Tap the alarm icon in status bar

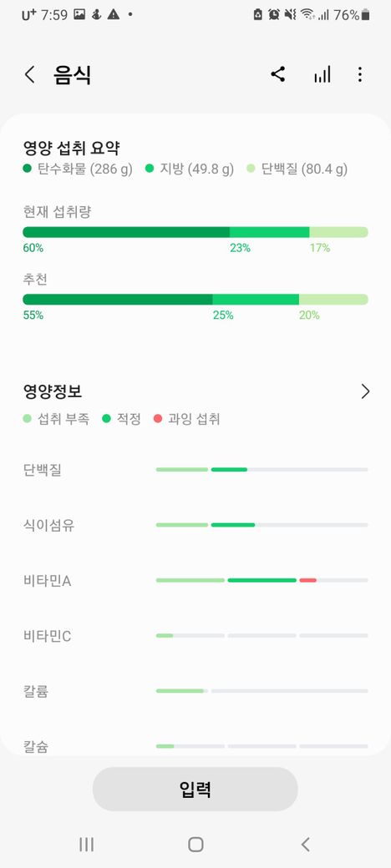pyautogui.click(x=273, y=15)
